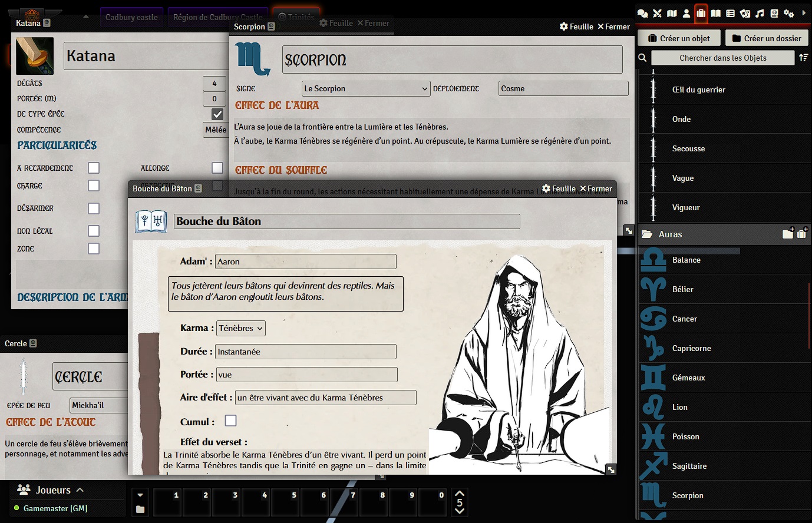
Task: Select the Cadbury castle scene tab
Action: (x=131, y=17)
